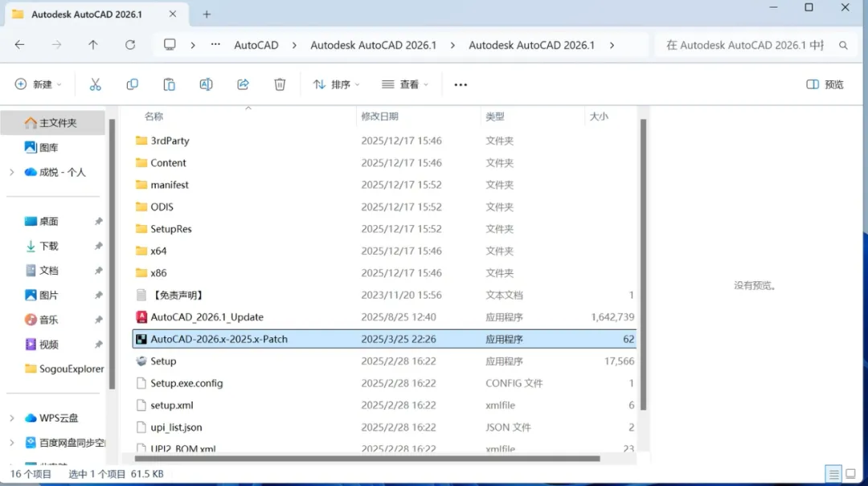The height and width of the screenshot is (486, 868).
Task: Refresh the current folder view
Action: pos(130,45)
